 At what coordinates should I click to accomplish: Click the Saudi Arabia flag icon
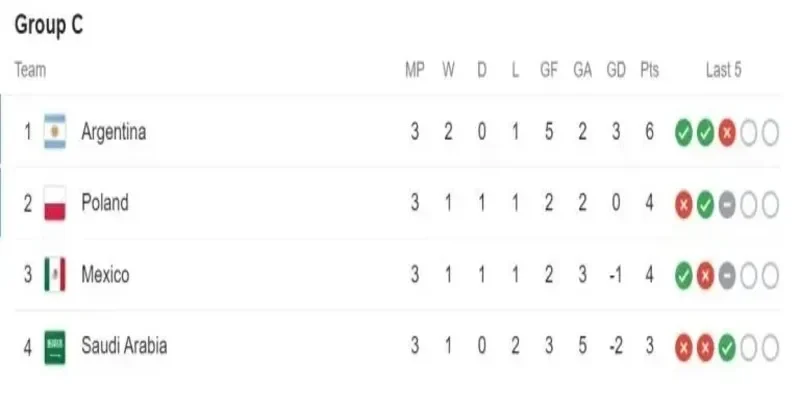(55, 347)
